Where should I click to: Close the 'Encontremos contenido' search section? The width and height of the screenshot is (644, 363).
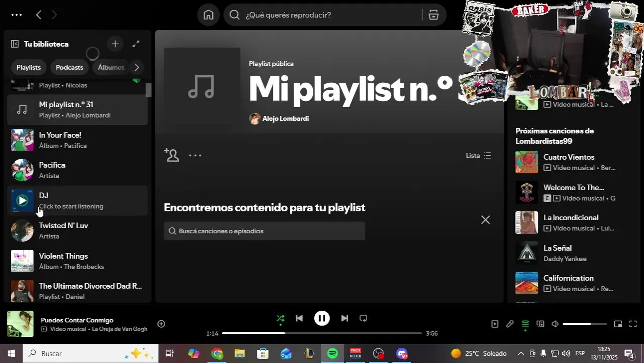point(485,220)
